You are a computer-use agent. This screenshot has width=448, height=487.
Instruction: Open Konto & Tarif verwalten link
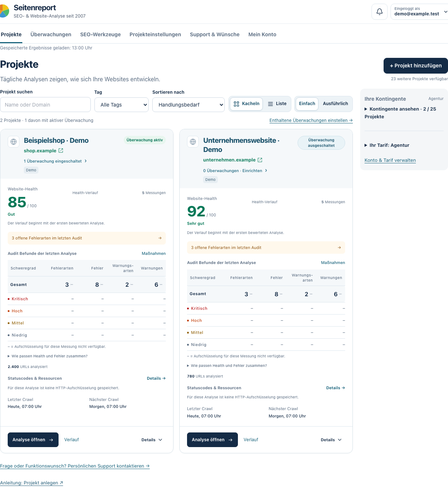(x=390, y=160)
